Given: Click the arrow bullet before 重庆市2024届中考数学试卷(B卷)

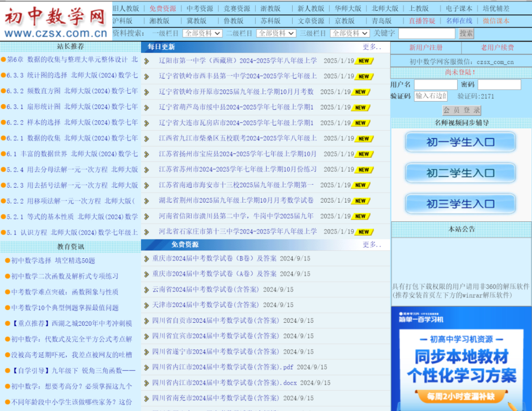Looking at the screenshot, I should coord(147,259).
